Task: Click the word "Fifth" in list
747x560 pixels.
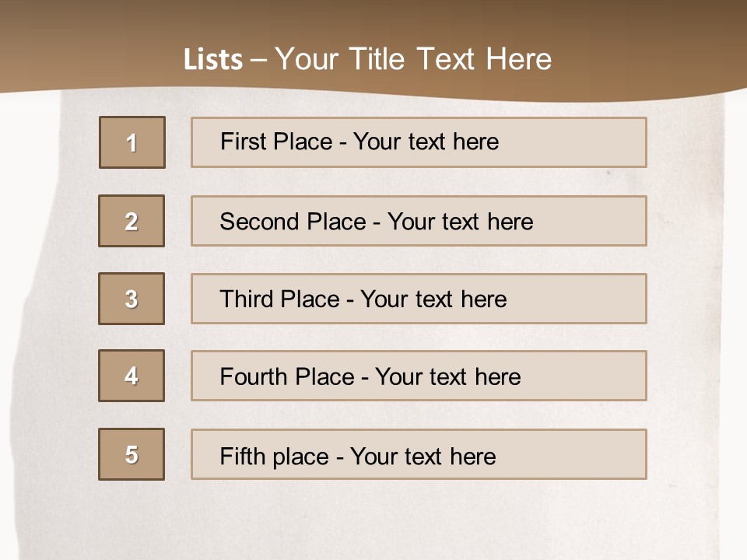Action: pos(240,456)
